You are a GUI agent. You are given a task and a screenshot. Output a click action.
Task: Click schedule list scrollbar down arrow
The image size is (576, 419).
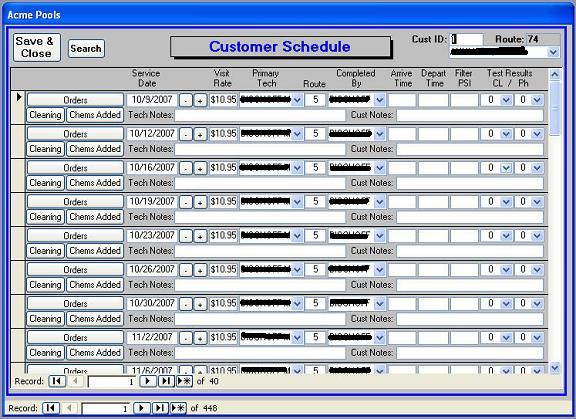[555, 368]
